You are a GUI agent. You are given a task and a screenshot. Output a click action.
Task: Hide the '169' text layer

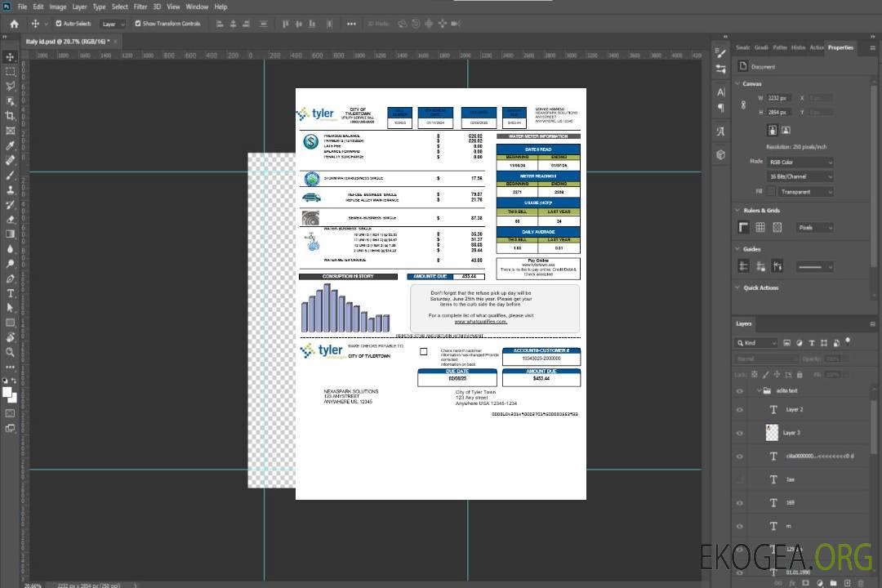point(740,503)
